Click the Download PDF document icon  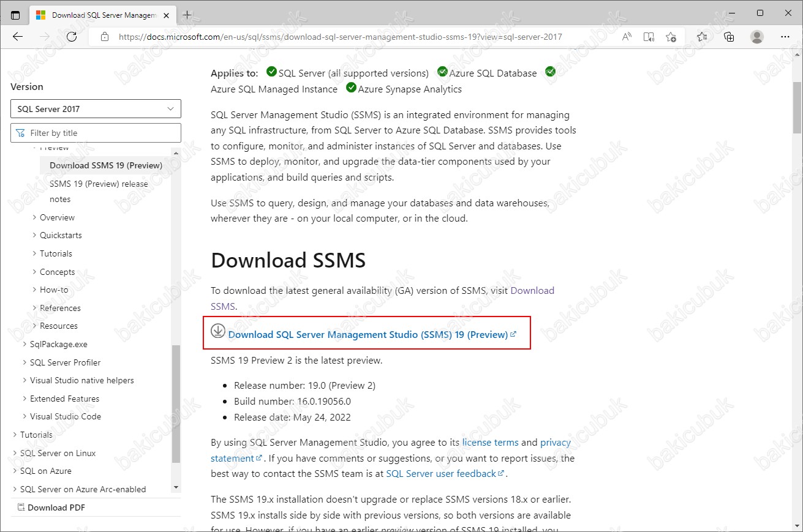(x=21, y=508)
